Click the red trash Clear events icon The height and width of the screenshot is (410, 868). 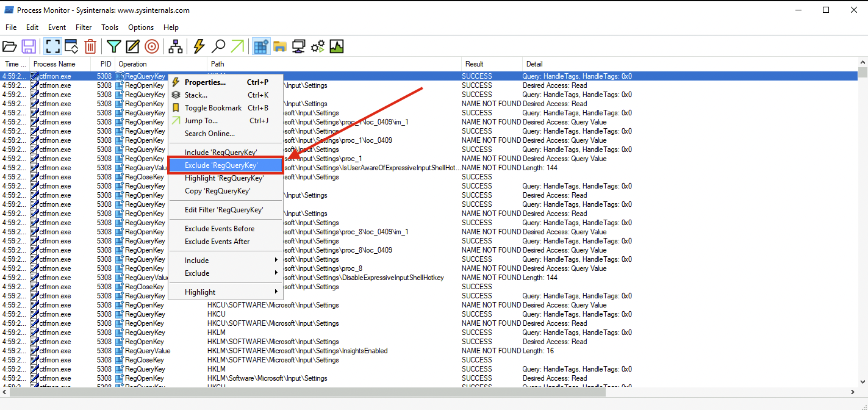click(x=90, y=46)
